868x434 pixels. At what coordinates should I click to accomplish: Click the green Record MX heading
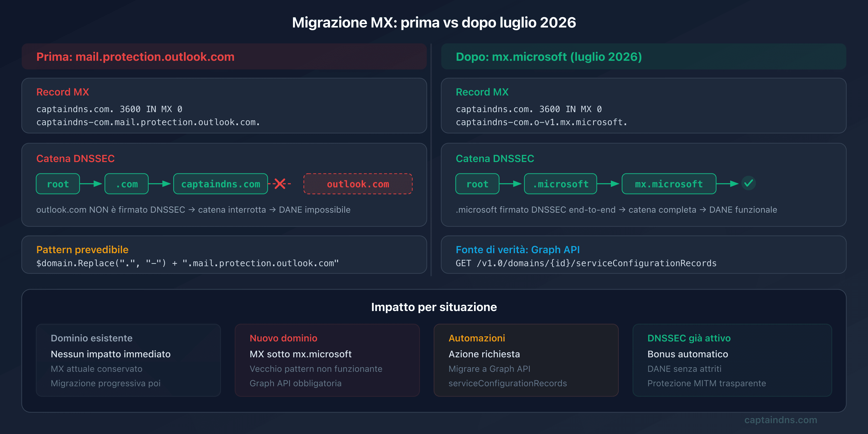pos(482,92)
